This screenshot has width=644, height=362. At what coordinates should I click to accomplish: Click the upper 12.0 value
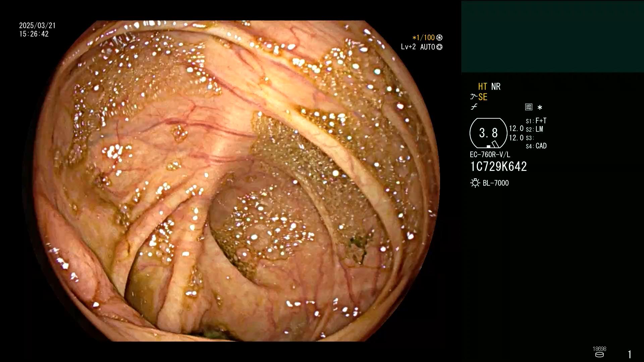(516, 129)
